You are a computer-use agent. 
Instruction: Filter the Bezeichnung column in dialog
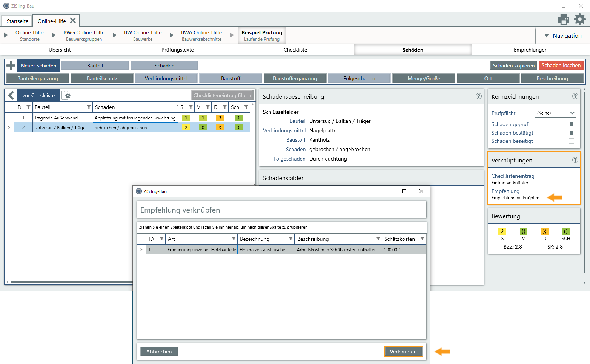290,239
